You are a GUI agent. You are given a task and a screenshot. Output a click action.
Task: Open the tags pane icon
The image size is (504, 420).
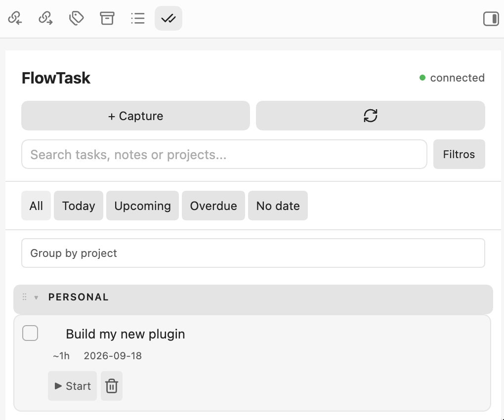(x=77, y=18)
